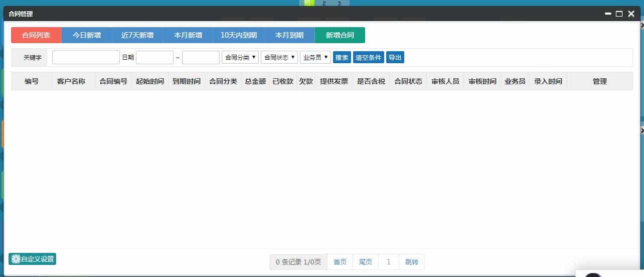The height and width of the screenshot is (277, 644).
Task: Click the 合同编号 column header
Action: pyautogui.click(x=113, y=81)
